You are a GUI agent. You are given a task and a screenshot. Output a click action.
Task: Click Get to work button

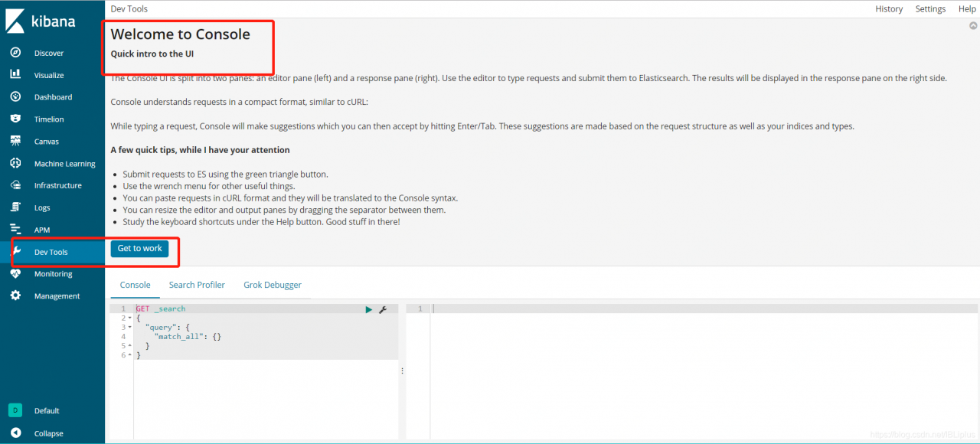click(139, 249)
